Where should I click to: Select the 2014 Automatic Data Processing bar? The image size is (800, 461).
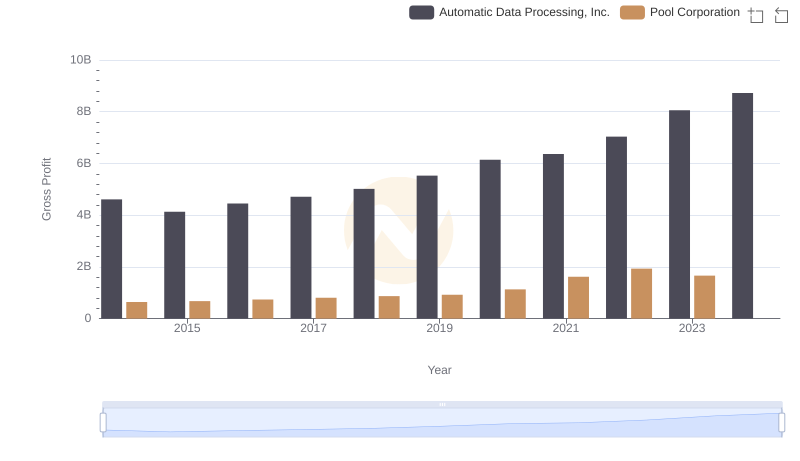tap(112, 259)
